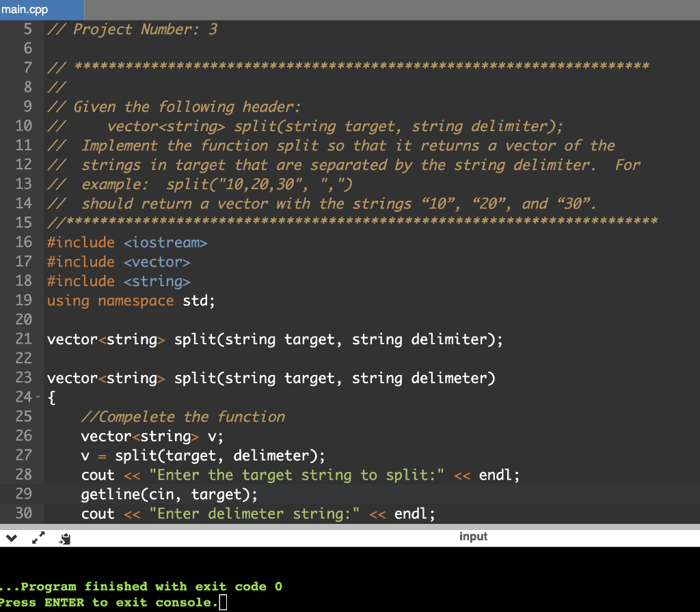The height and width of the screenshot is (612, 700).
Task: Click the #include <iostream> directive
Action: pos(126,242)
